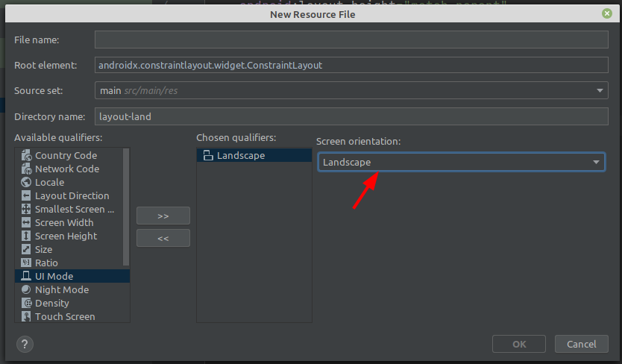Expand the Source set dropdown

[600, 91]
